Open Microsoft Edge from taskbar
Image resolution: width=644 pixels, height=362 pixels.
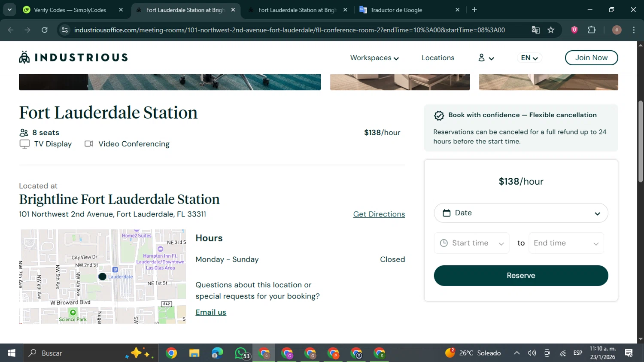tap(217, 353)
